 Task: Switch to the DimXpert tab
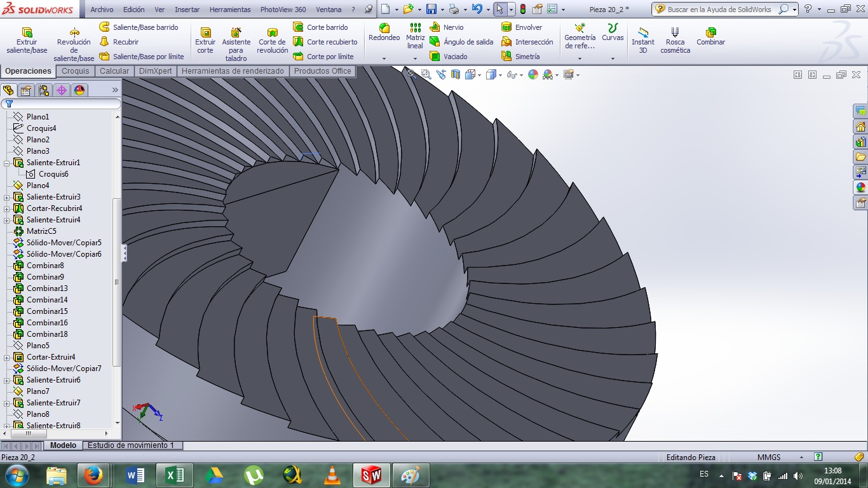pos(156,71)
